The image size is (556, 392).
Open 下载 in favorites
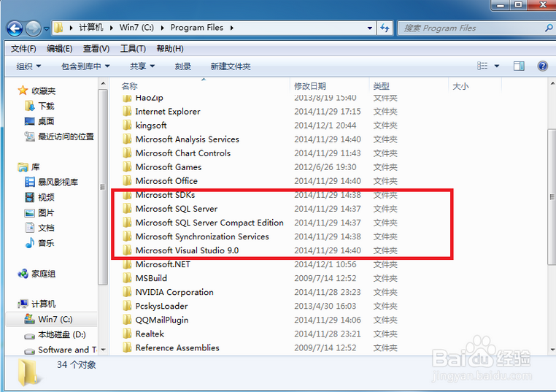tap(46, 106)
